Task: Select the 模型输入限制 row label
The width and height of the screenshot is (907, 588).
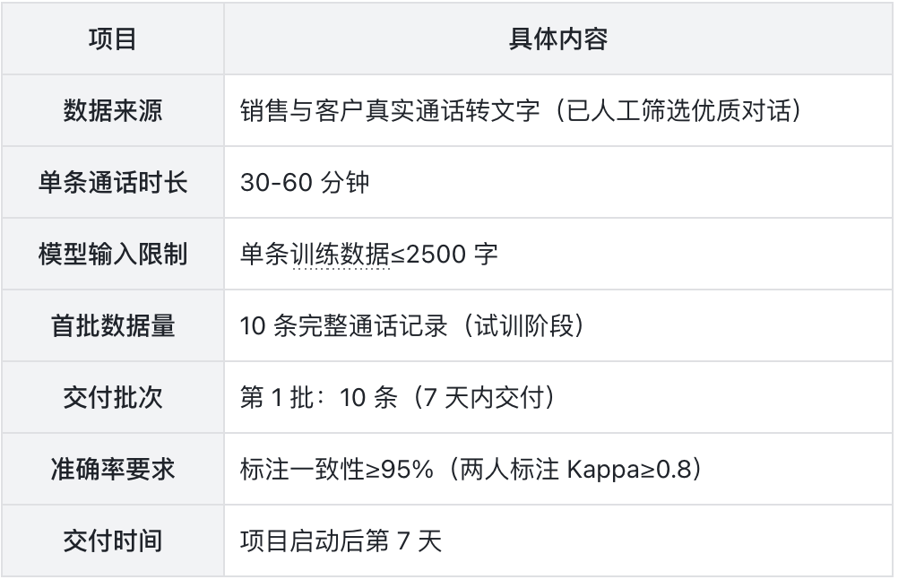Action: coord(112,255)
